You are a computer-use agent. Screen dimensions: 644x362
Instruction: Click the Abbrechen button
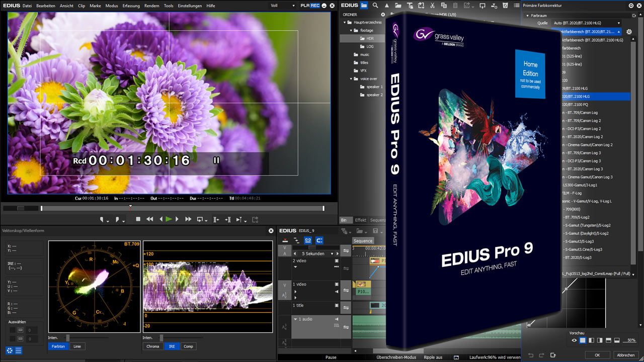point(625,355)
